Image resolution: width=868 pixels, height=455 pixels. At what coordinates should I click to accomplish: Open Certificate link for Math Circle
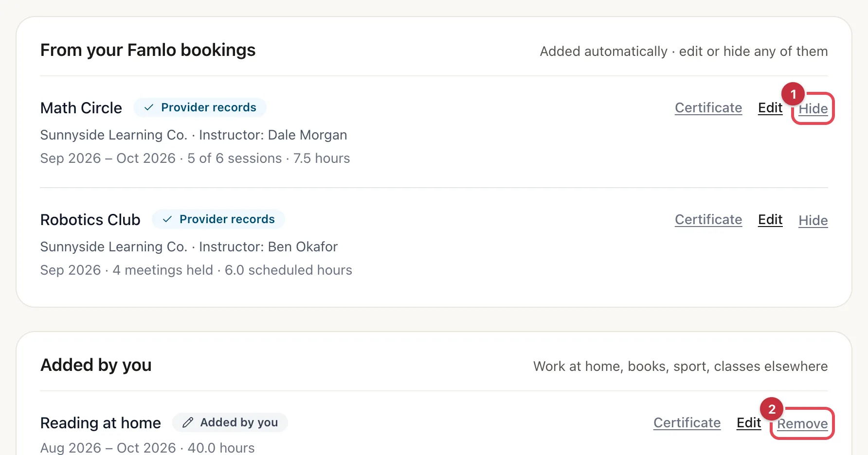point(708,108)
